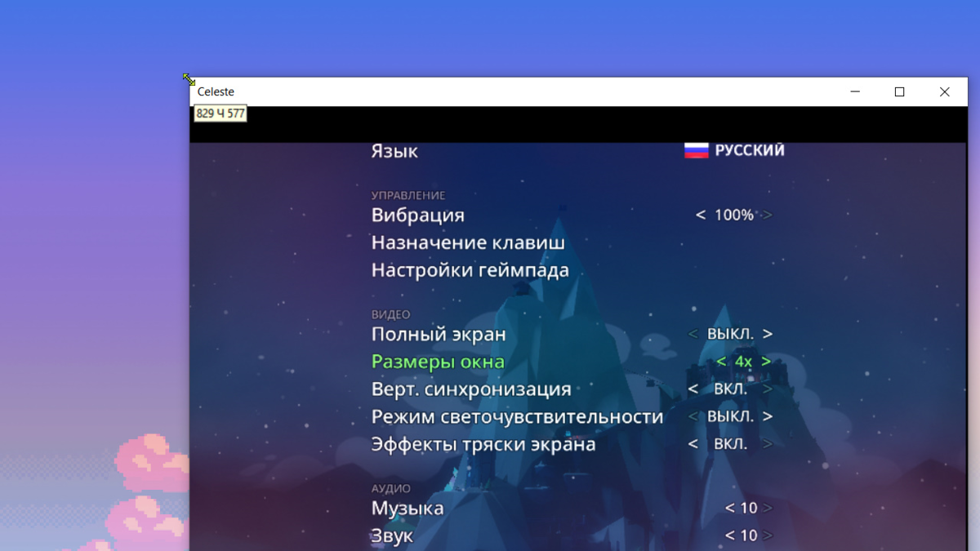Decrease Вибрация with the left arrow
Screen dimensions: 980x551
pos(701,215)
